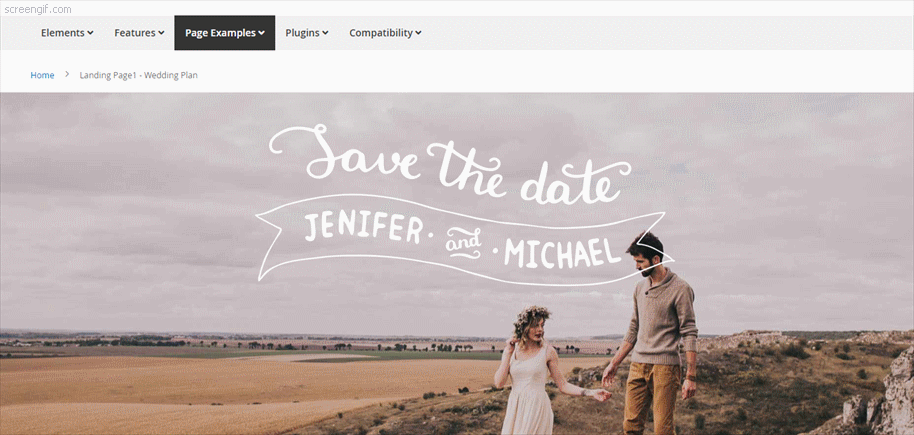The width and height of the screenshot is (914, 435).
Task: Open the Elements menu
Action: [x=67, y=33]
